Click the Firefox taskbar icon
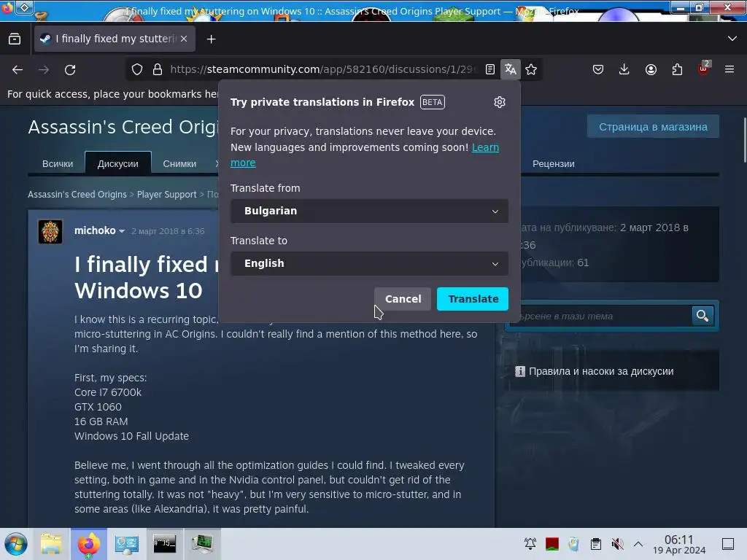Viewport: 747px width, 560px height. point(88,544)
